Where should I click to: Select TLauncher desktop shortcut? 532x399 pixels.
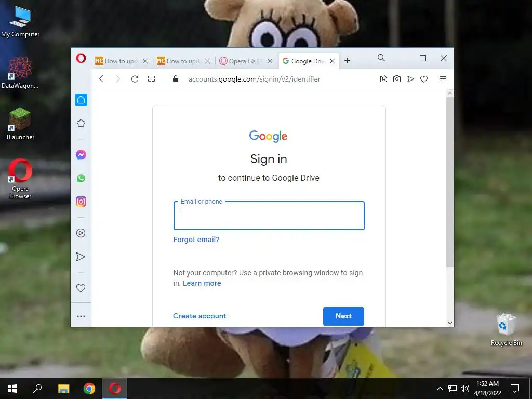point(20,124)
